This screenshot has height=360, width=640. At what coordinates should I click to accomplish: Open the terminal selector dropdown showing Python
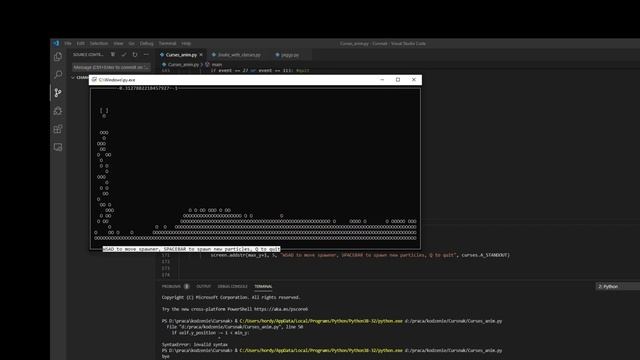(x=617, y=287)
